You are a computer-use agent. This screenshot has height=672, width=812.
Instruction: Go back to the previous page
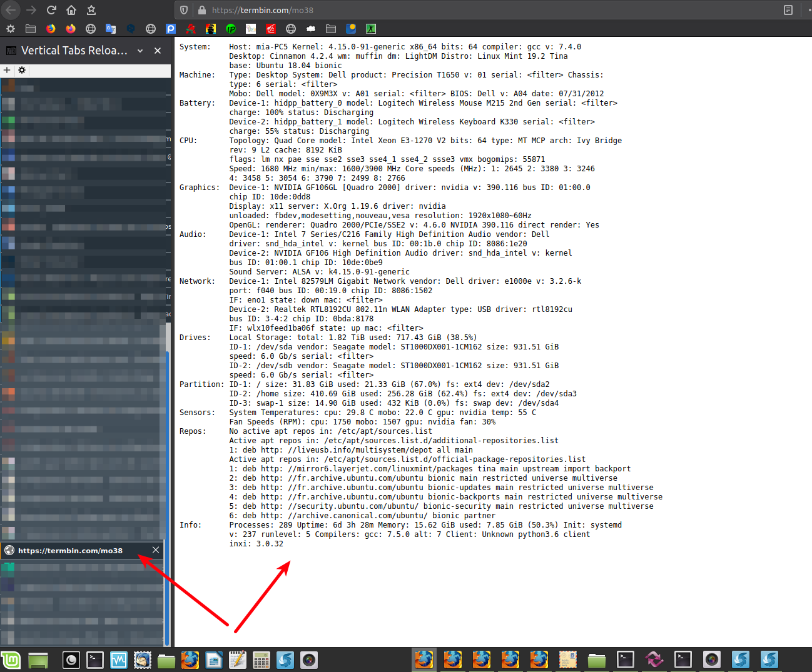(11, 10)
